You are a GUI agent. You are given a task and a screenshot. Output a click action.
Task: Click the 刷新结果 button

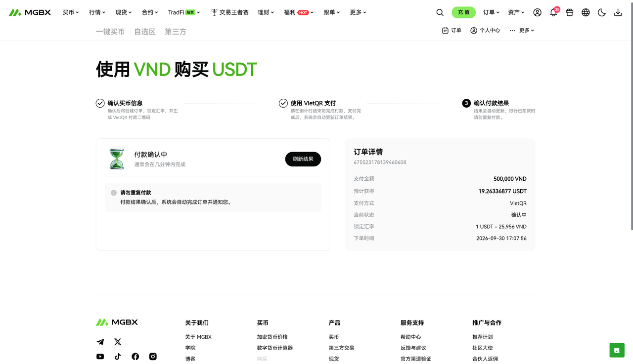pos(303,159)
